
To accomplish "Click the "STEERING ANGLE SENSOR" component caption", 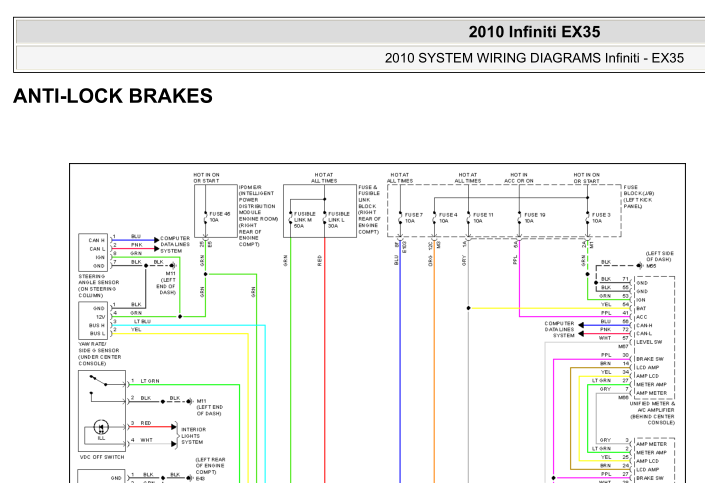I will (98, 286).
